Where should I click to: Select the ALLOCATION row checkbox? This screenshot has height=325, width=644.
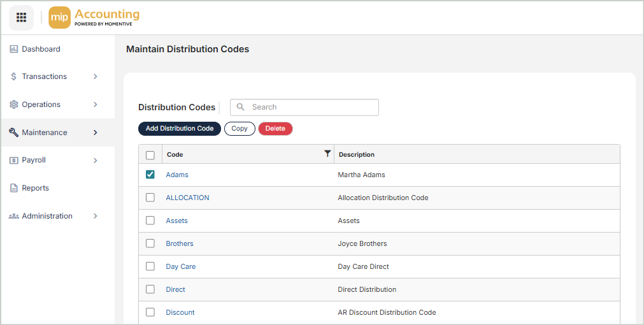(150, 198)
